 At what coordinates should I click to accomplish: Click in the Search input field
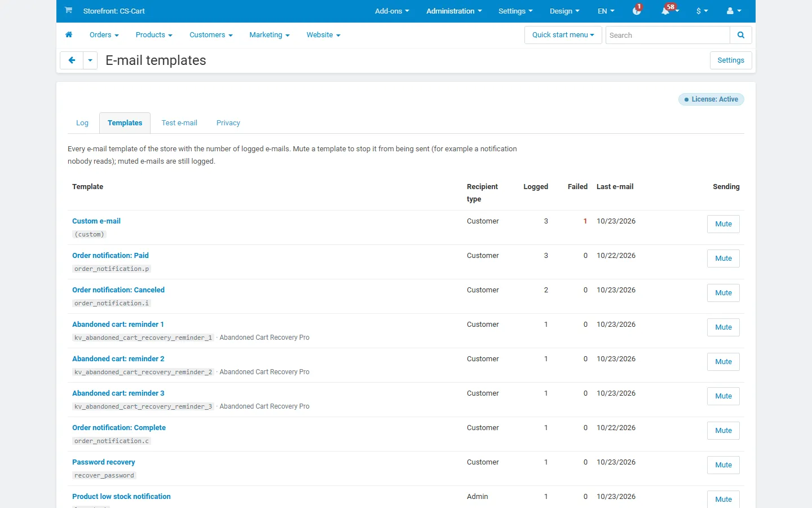point(668,35)
